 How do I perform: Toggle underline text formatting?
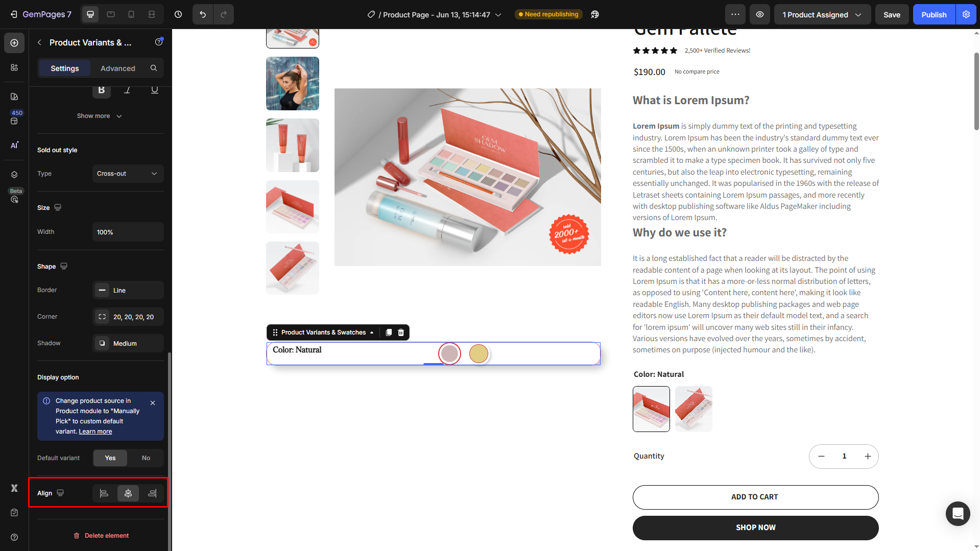(x=154, y=90)
